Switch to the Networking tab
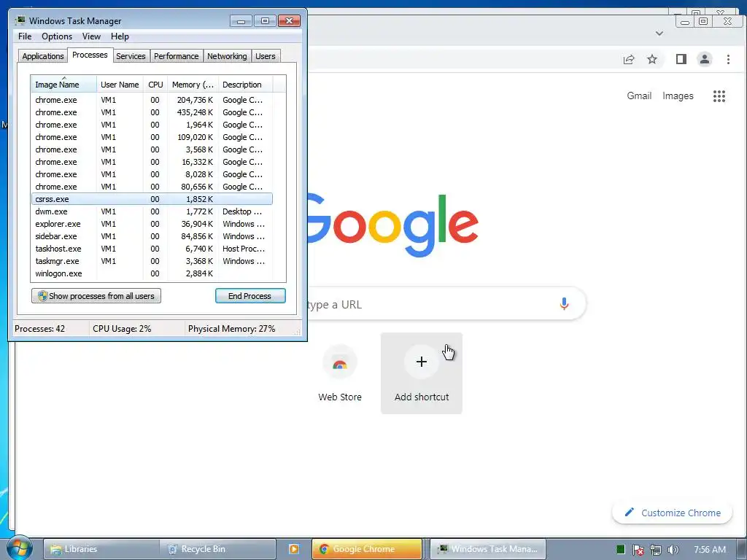Image resolution: width=747 pixels, height=560 pixels. click(227, 56)
